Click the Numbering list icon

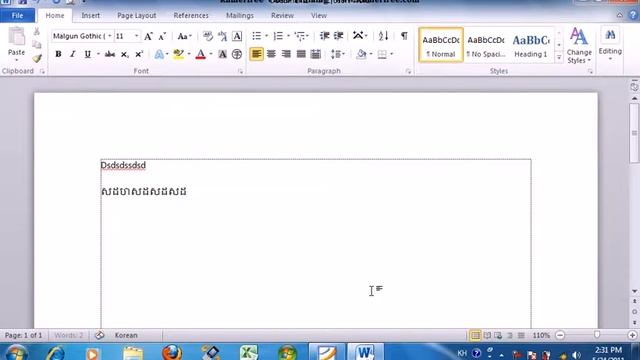pyautogui.click(x=278, y=36)
